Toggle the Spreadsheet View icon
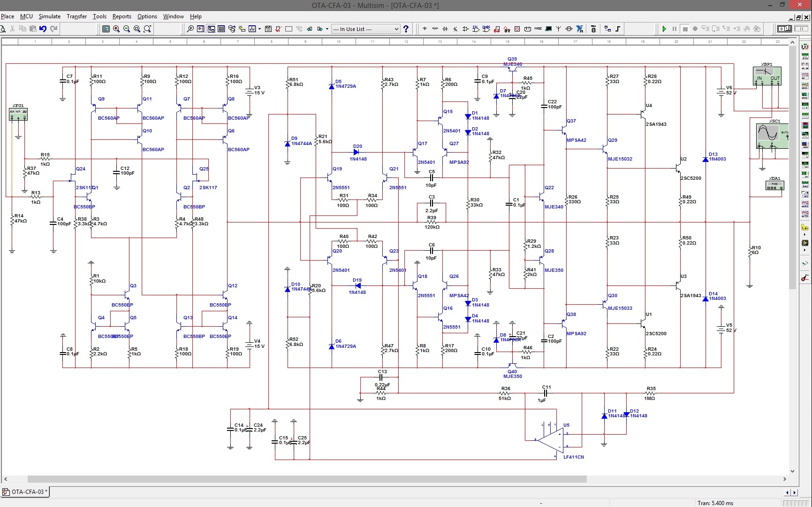The image size is (812, 507). (x=221, y=29)
